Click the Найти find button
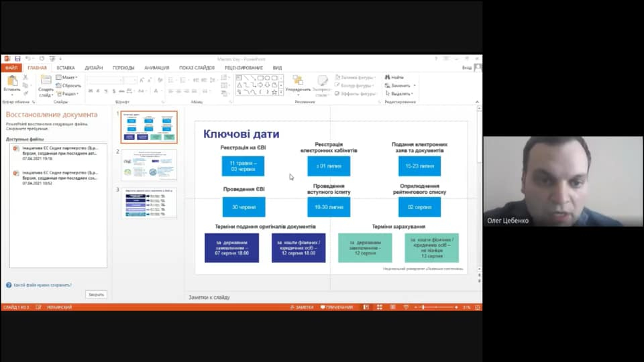The image size is (644, 362). (394, 77)
